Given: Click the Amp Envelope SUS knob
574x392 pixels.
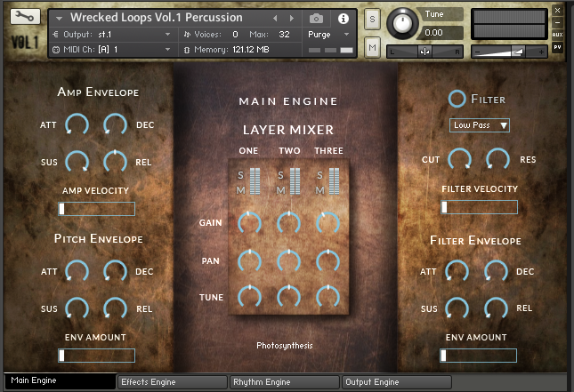Looking at the screenshot, I should [x=77, y=161].
